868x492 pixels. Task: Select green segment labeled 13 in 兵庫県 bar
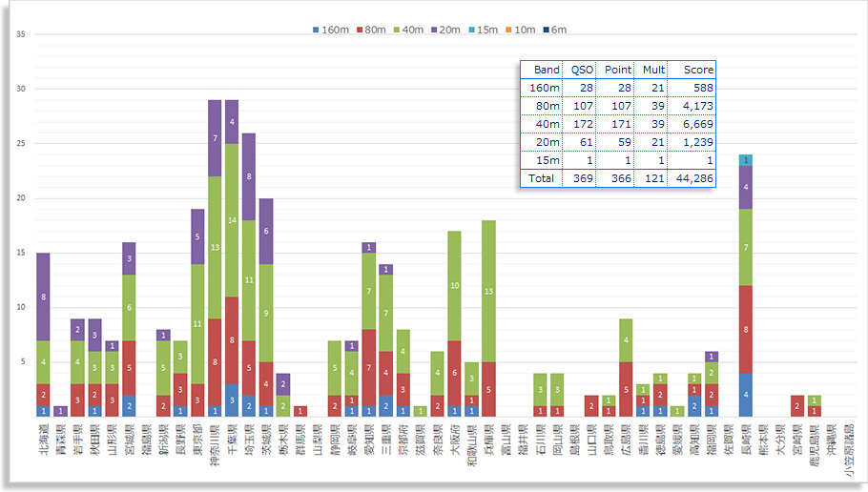488,291
